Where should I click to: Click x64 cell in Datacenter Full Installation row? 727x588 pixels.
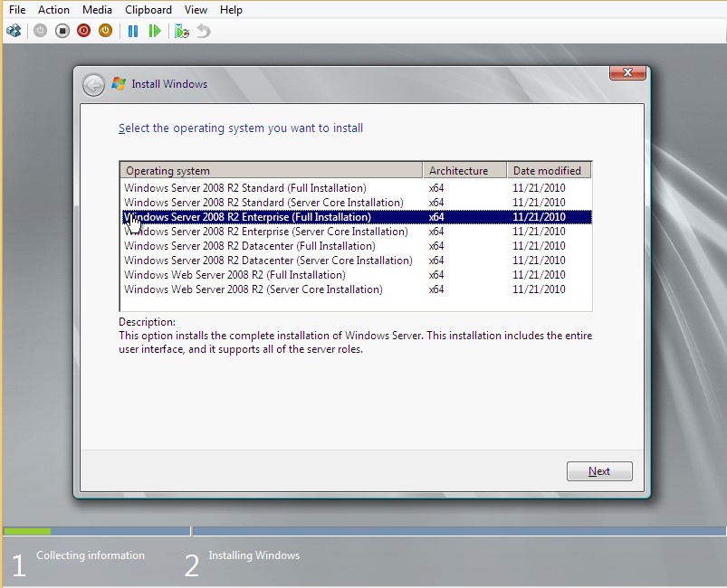436,245
